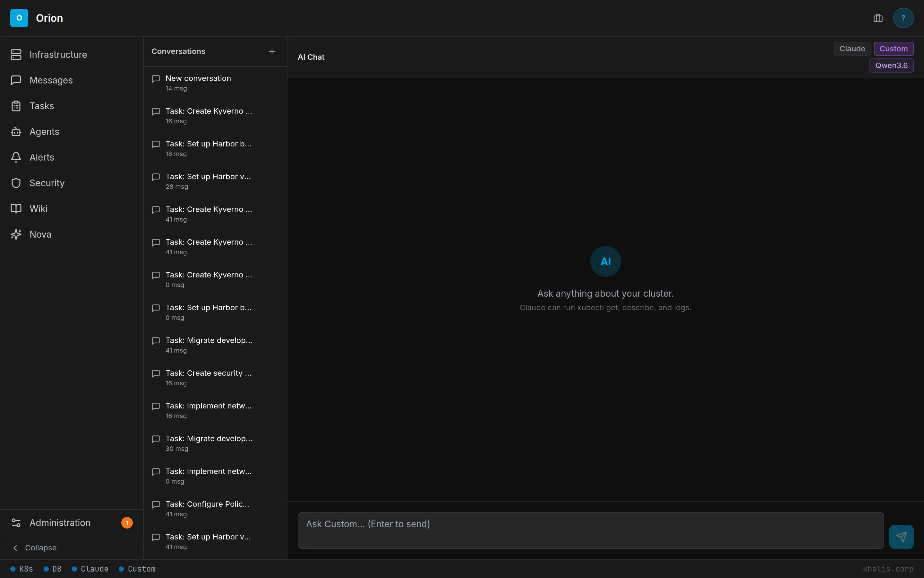The width and height of the screenshot is (924, 578).
Task: Open the Messages section
Action: point(72,80)
